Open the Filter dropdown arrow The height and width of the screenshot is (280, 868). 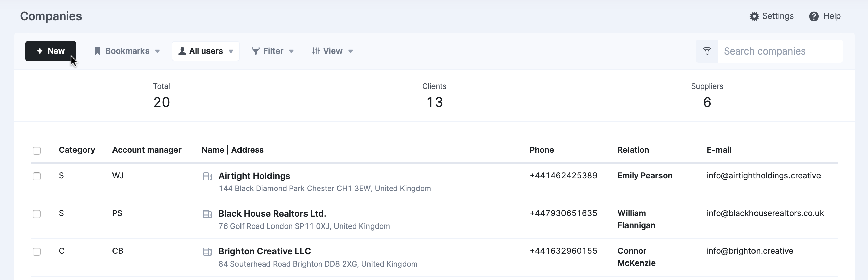pyautogui.click(x=291, y=51)
